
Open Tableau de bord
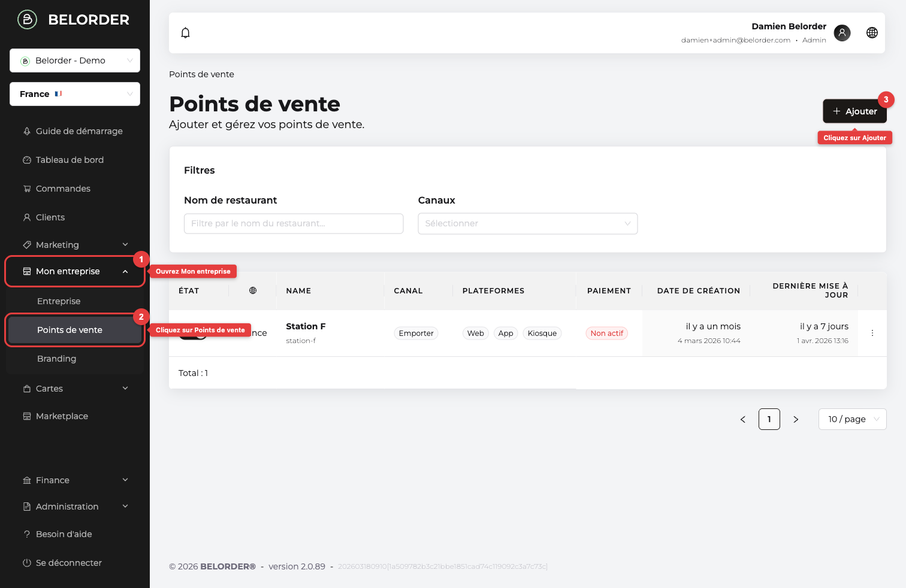(75, 160)
